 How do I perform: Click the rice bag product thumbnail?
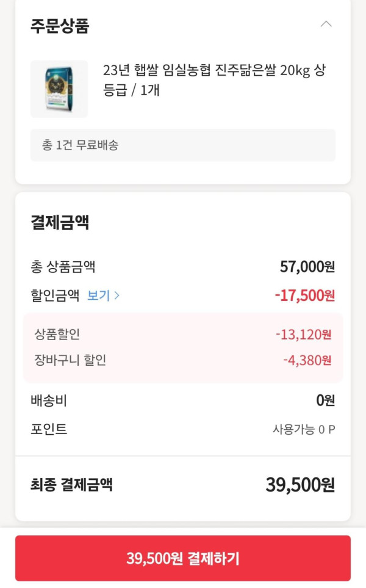tap(59, 89)
